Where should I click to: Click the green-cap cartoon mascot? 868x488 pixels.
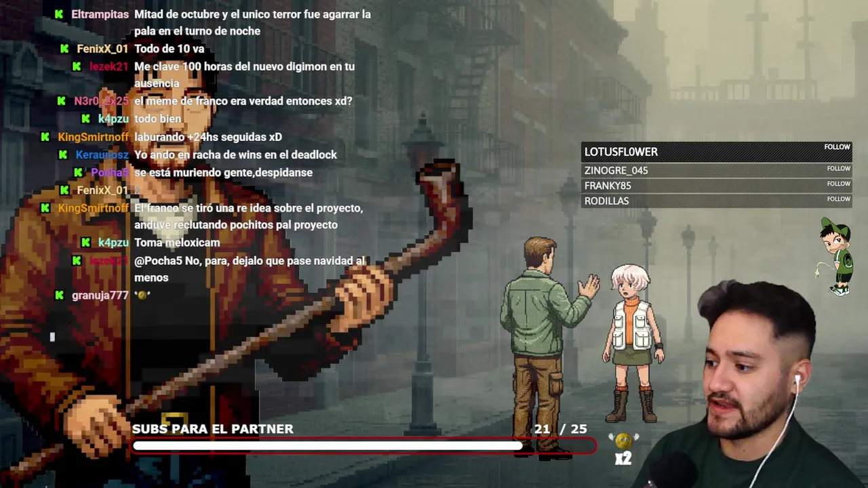tap(836, 256)
